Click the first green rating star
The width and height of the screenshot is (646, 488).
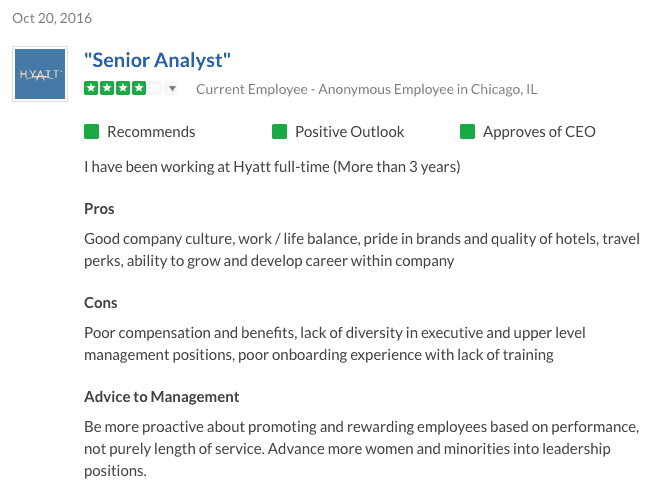(x=91, y=88)
